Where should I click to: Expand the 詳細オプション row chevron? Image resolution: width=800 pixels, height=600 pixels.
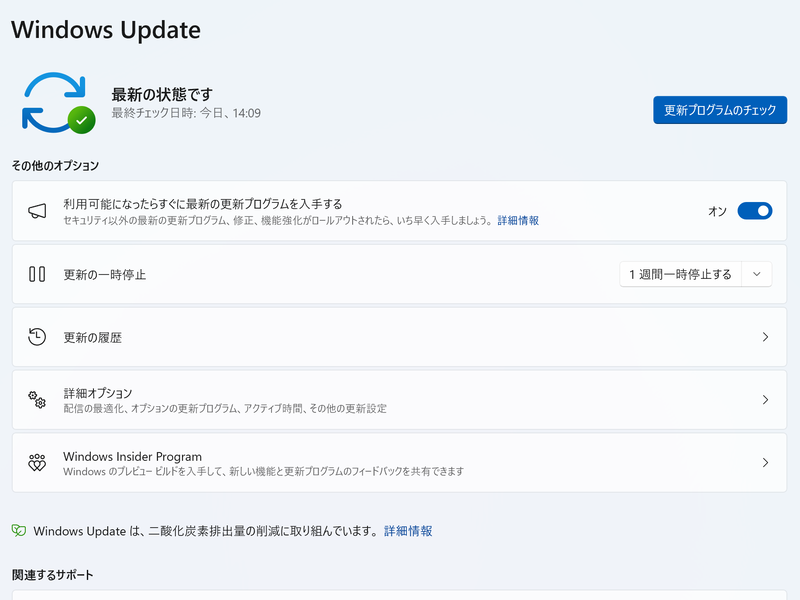[768, 399]
